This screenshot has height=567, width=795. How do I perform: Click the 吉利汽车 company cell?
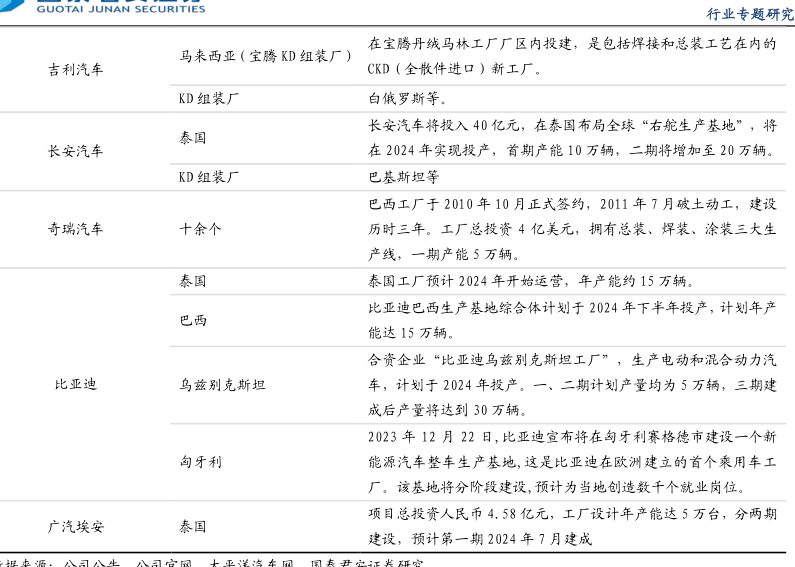click(75, 70)
